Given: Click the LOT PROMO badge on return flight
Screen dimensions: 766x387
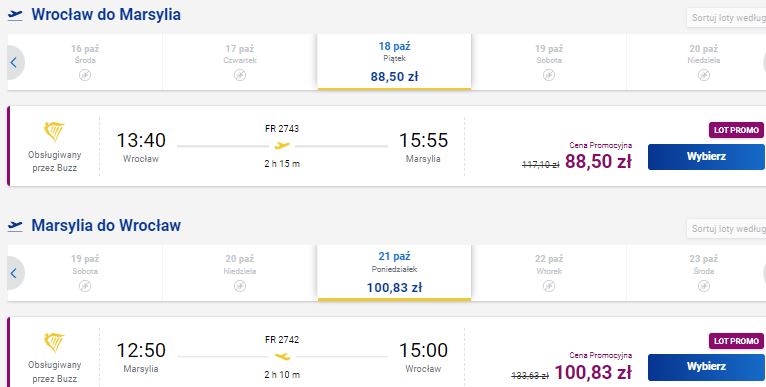Looking at the screenshot, I should 736,341.
